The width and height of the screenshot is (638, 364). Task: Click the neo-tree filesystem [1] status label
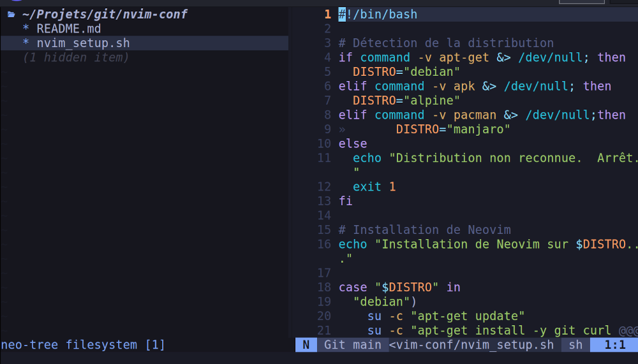coord(83,345)
